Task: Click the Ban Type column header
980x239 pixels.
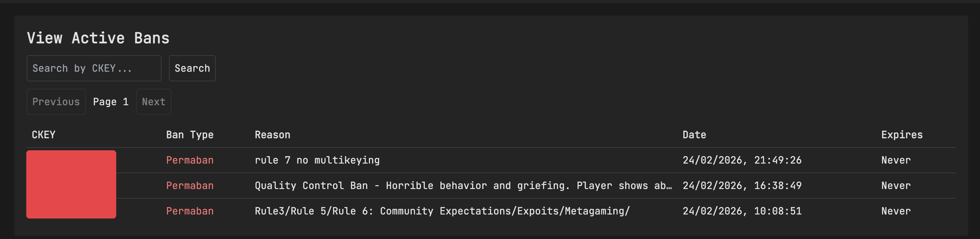Action: [189, 135]
